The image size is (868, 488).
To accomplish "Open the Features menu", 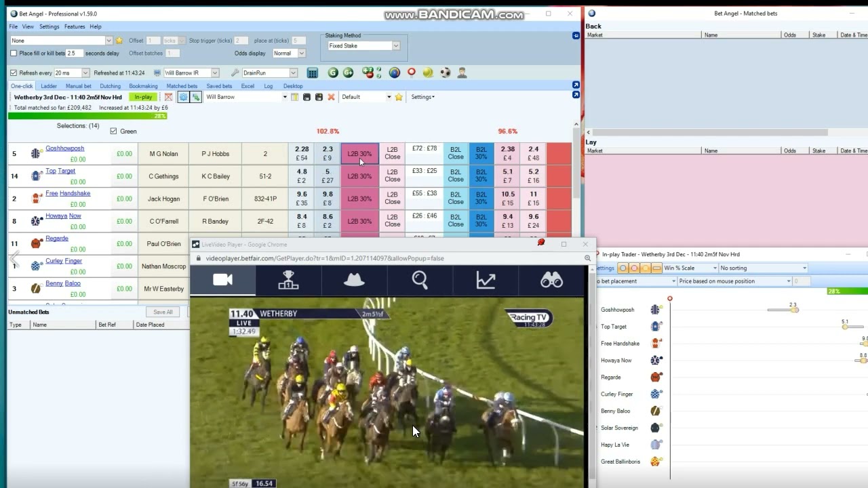I will 75,26.
